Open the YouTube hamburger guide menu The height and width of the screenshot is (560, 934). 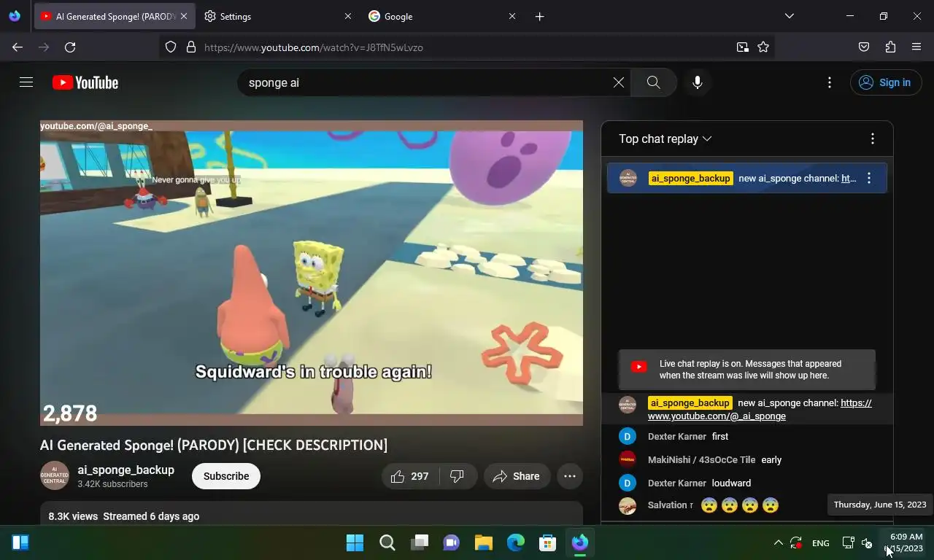26,82
